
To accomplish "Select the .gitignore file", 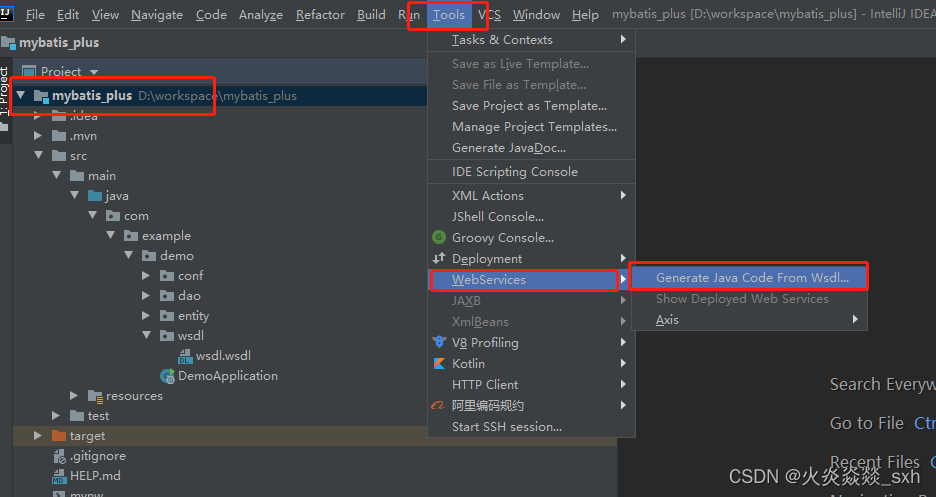I will [x=98, y=456].
